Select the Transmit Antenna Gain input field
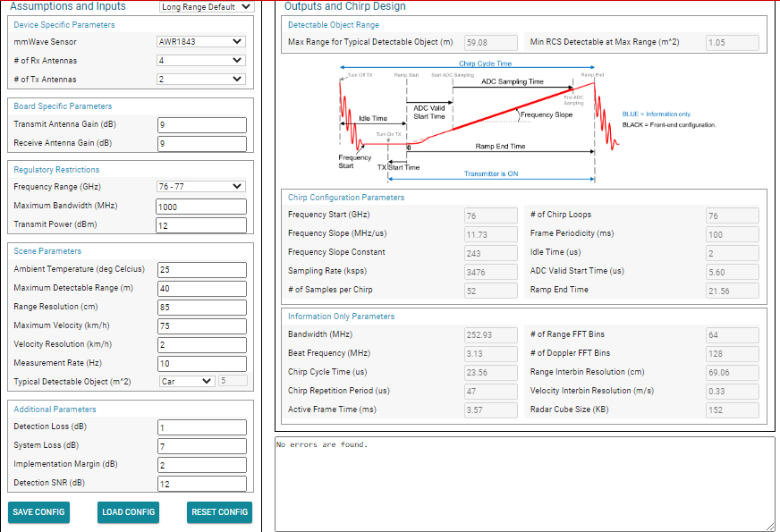This screenshot has height=532, width=780. tap(202, 125)
